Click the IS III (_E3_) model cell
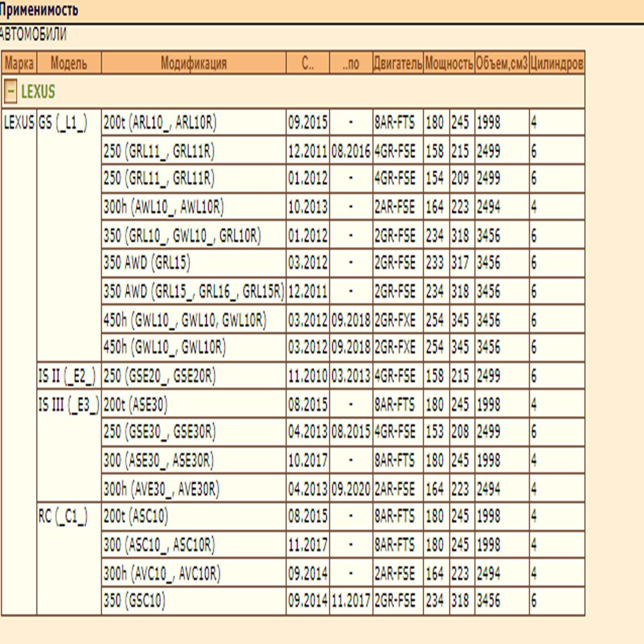The width and height of the screenshot is (644, 644). 68,405
